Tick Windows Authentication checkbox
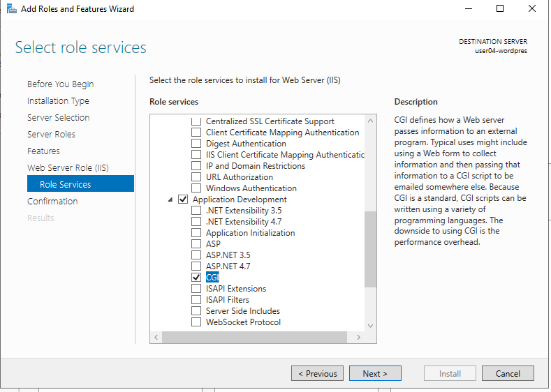 point(196,188)
